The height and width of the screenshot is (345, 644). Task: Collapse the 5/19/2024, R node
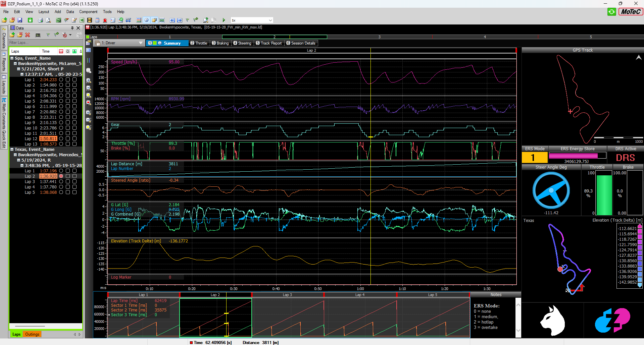18,160
